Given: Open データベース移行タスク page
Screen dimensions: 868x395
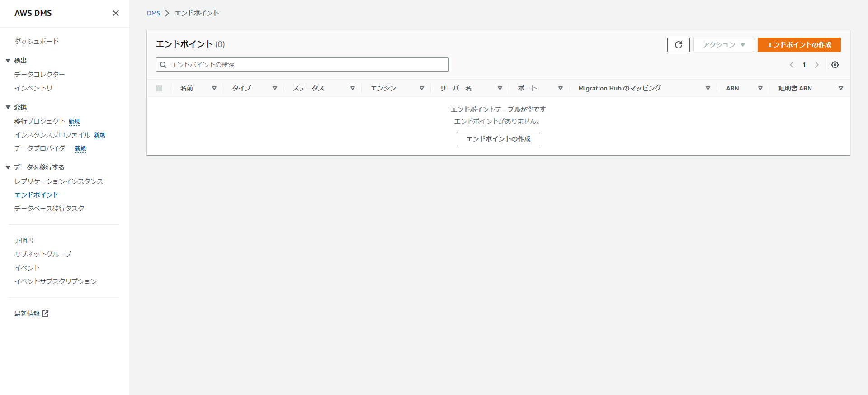Looking at the screenshot, I should (x=49, y=209).
